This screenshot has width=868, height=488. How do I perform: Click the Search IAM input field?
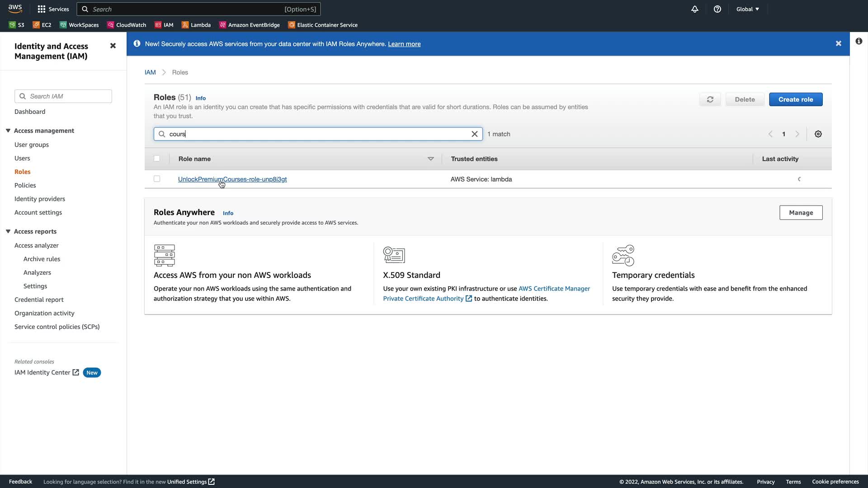coord(68,96)
